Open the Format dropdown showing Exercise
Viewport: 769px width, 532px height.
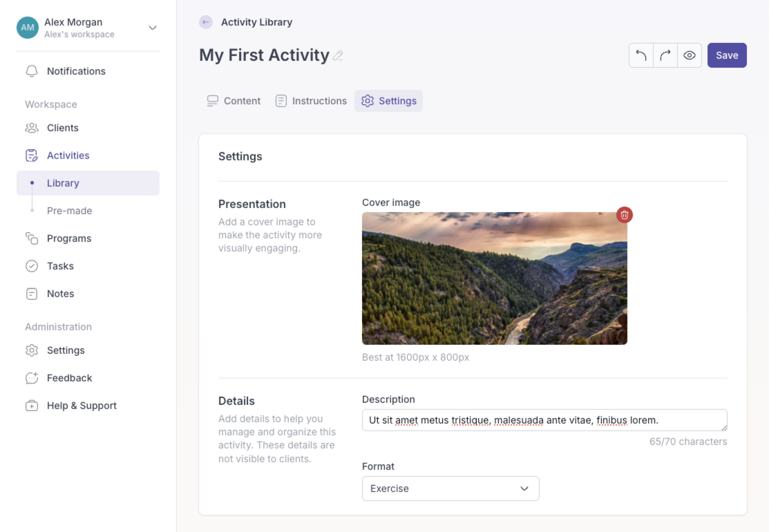click(450, 488)
